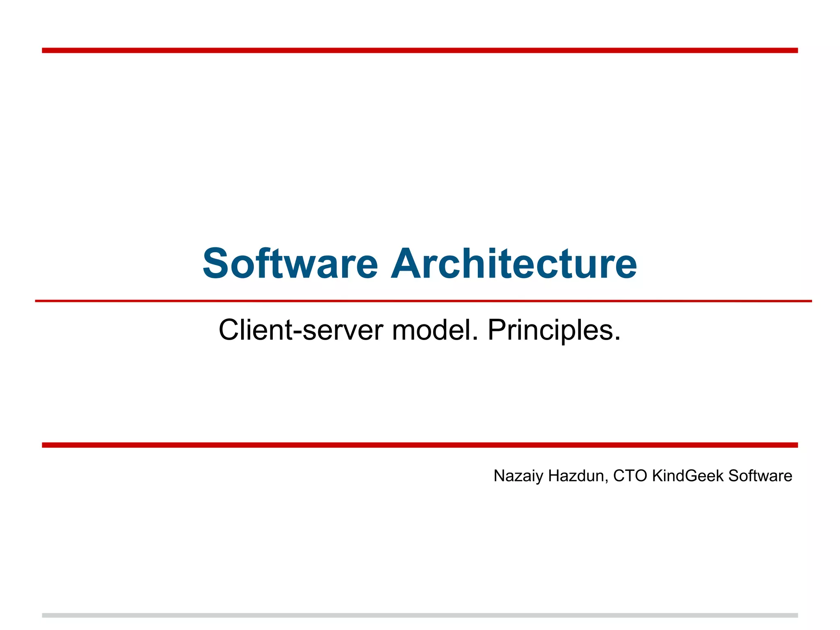Click 'Software' in the author line
The image size is (840, 630).
[760, 476]
